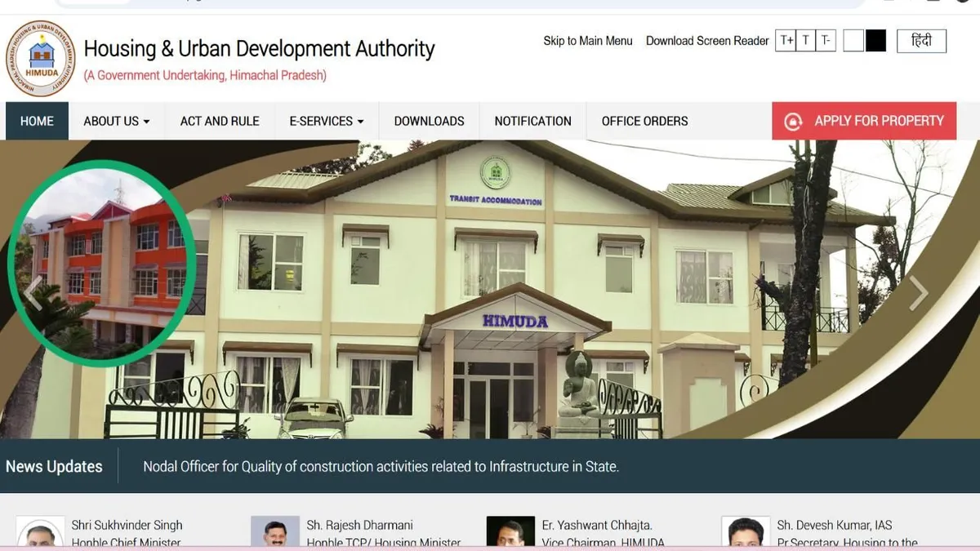Decrease text size with T- button
The image size is (980, 551).
826,41
